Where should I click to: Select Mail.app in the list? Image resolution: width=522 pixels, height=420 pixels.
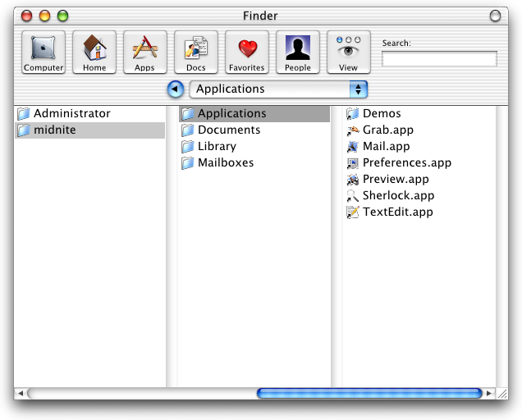[x=386, y=147]
